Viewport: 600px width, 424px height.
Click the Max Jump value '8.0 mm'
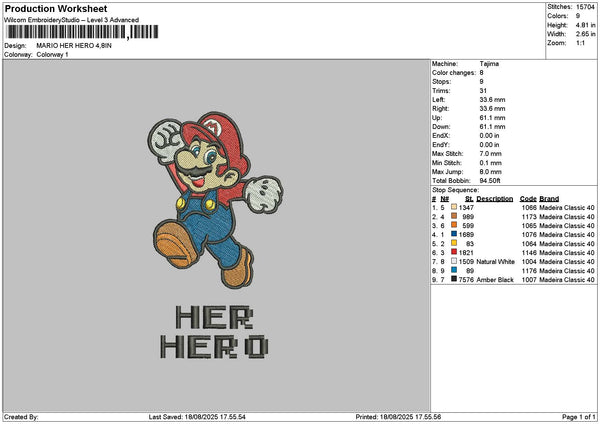491,172
